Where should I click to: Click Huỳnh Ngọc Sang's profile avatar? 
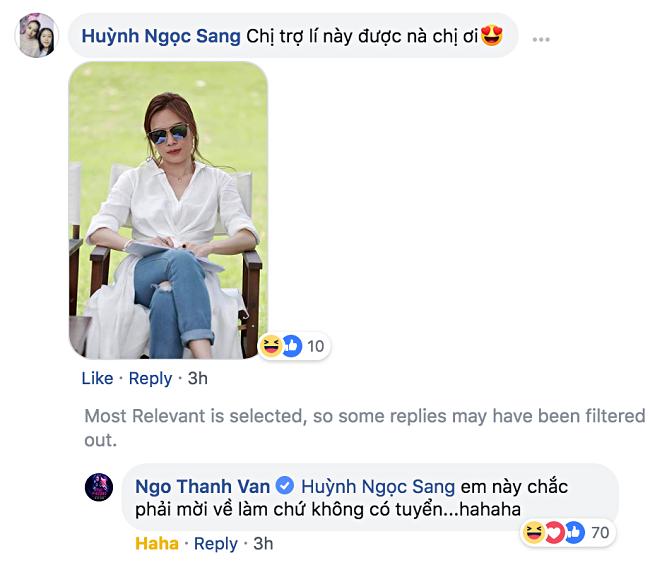click(x=36, y=36)
